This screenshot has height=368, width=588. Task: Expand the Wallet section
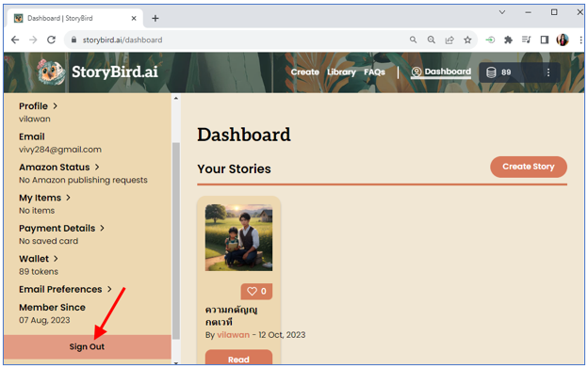coord(39,259)
